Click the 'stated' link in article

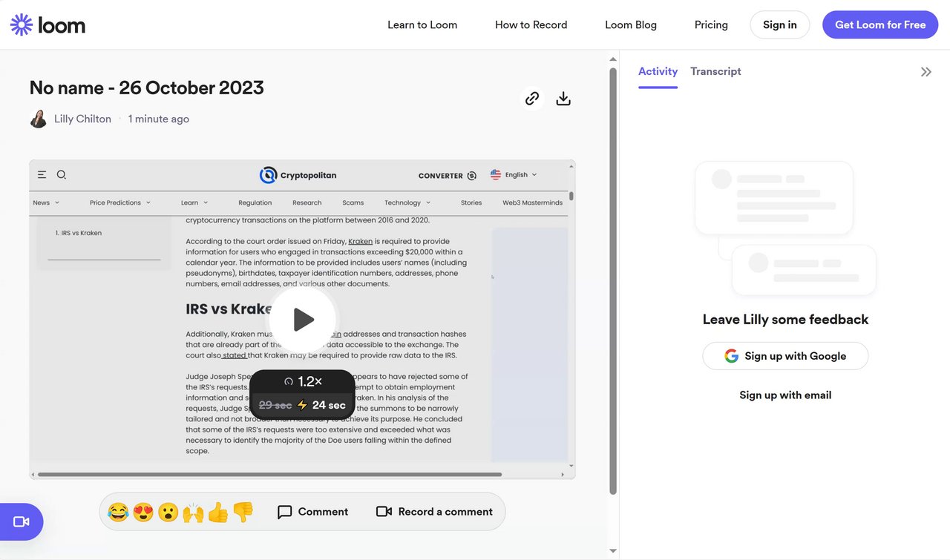tap(235, 355)
